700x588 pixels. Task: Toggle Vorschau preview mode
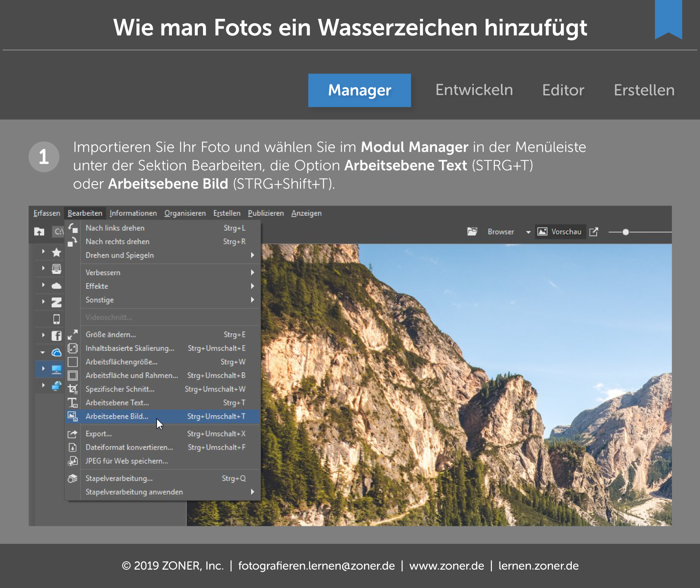click(560, 232)
